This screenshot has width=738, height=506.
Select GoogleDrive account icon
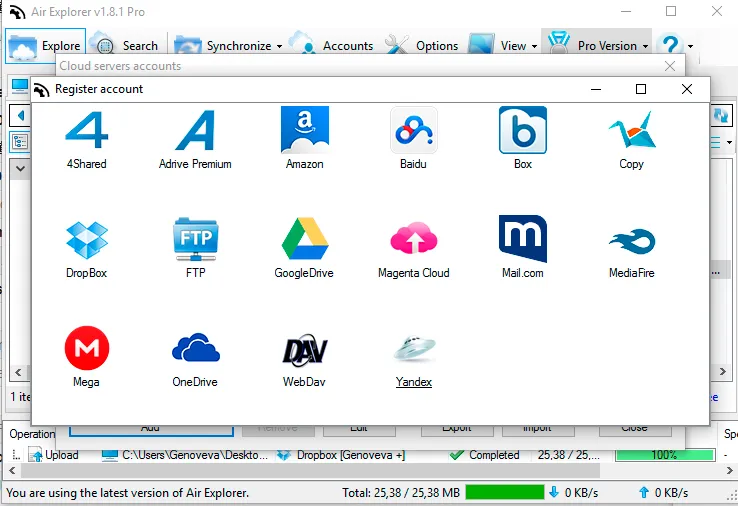click(305, 239)
